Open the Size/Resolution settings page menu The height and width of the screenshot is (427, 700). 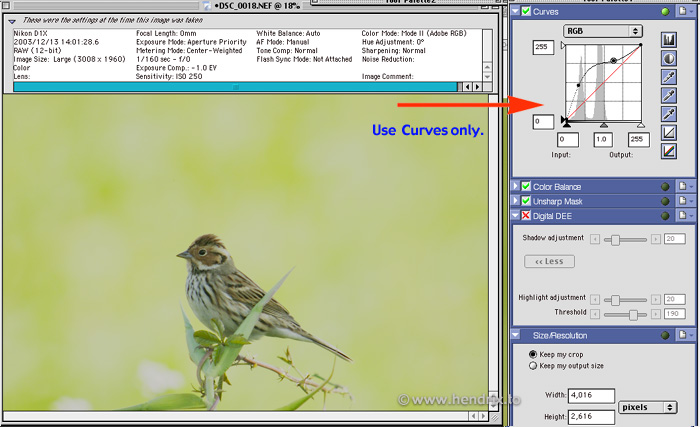point(685,335)
